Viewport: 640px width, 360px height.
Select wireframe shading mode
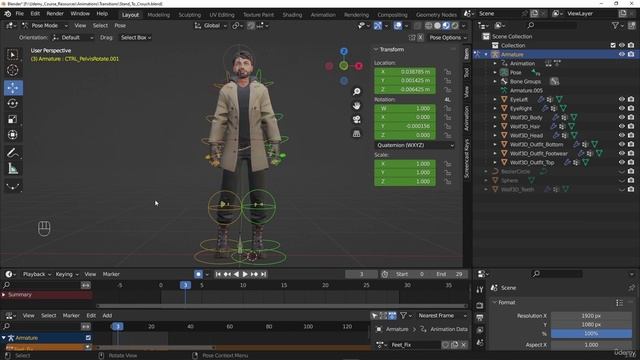[428, 26]
